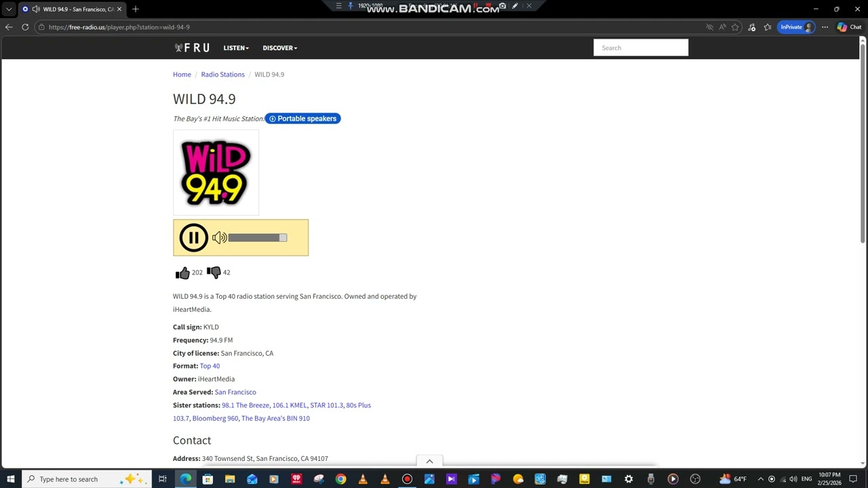
Task: Go back to the previous page
Action: tap(9, 27)
